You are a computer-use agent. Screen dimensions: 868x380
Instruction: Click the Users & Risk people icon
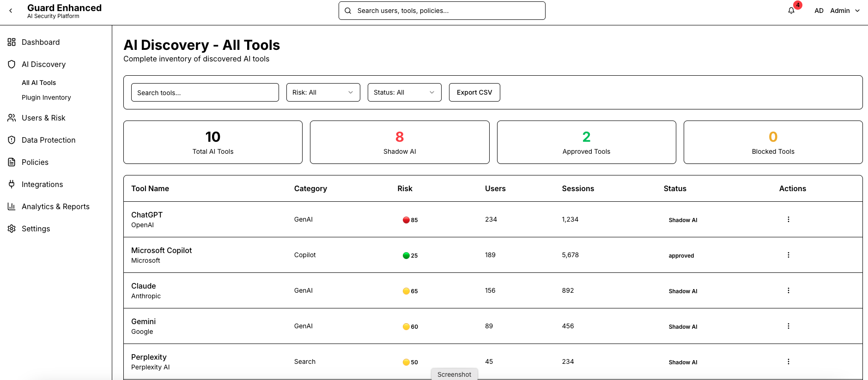[12, 118]
